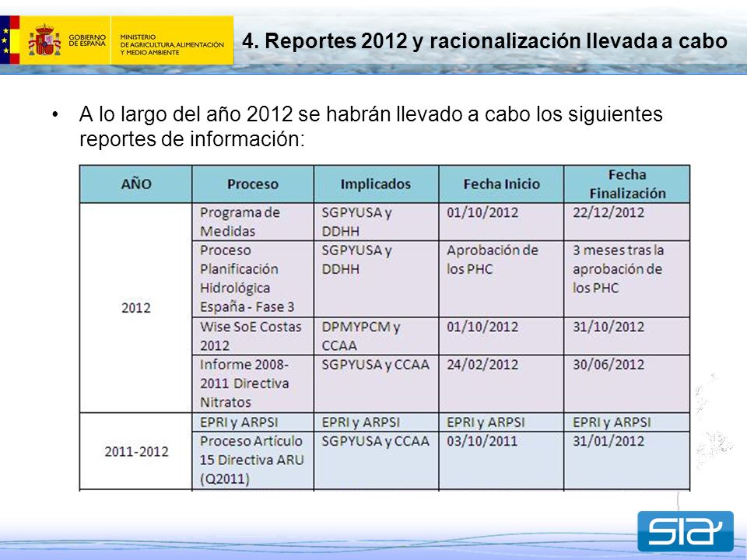Click the '2011-2012' year cell
The width and height of the screenshot is (747, 560).
pos(136,451)
